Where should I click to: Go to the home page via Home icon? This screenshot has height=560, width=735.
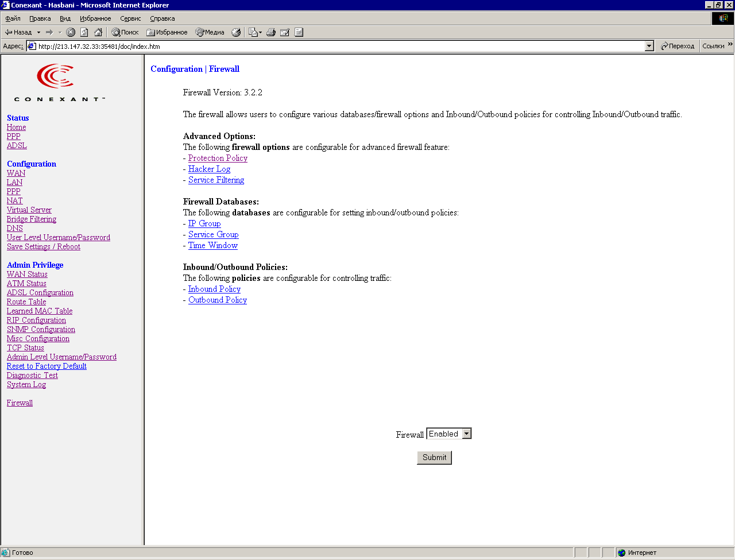coord(98,32)
